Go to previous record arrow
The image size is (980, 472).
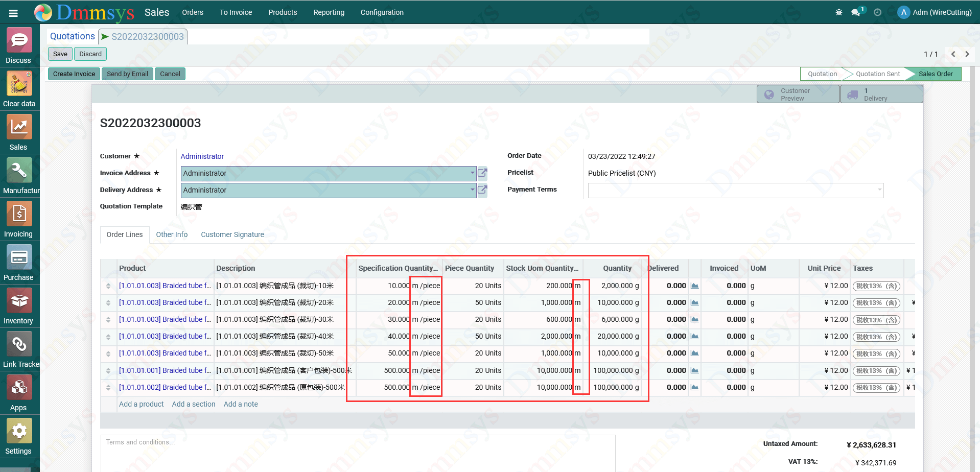953,54
